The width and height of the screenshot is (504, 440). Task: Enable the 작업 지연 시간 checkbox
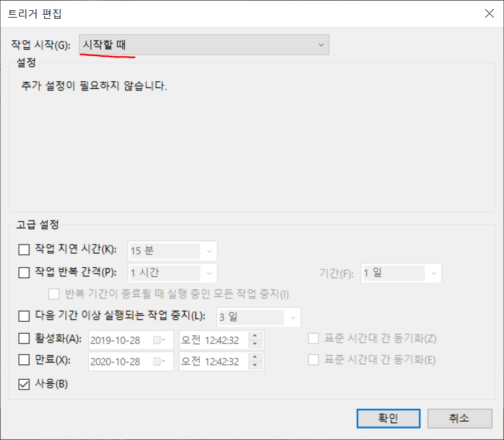pos(24,250)
